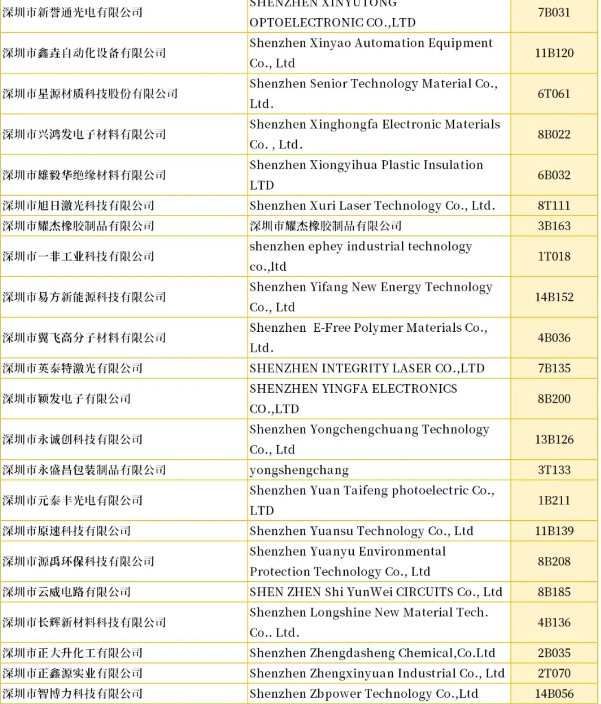The width and height of the screenshot is (601, 704).
Task: Click Shenzhen Zhengxinyuan Industrial entry
Action: coord(377,673)
